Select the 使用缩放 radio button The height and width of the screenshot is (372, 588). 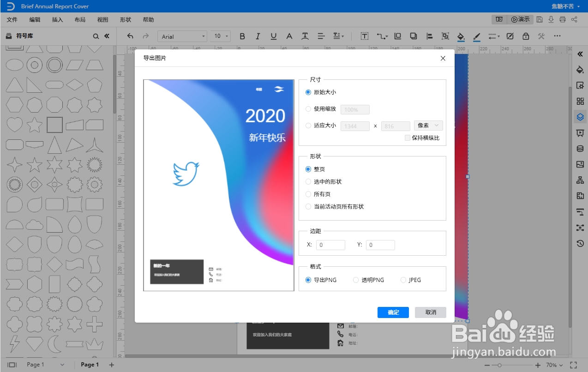308,109
